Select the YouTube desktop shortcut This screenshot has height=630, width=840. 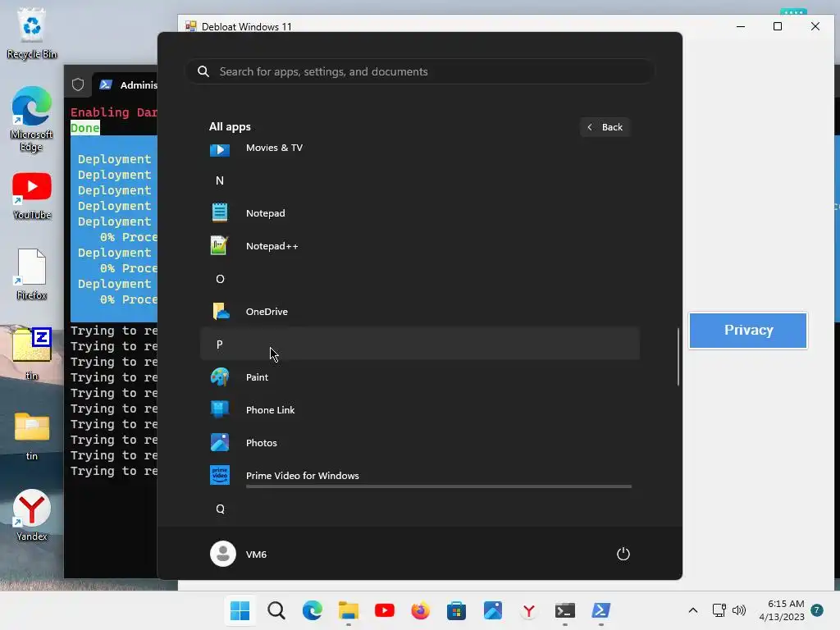coord(32,196)
